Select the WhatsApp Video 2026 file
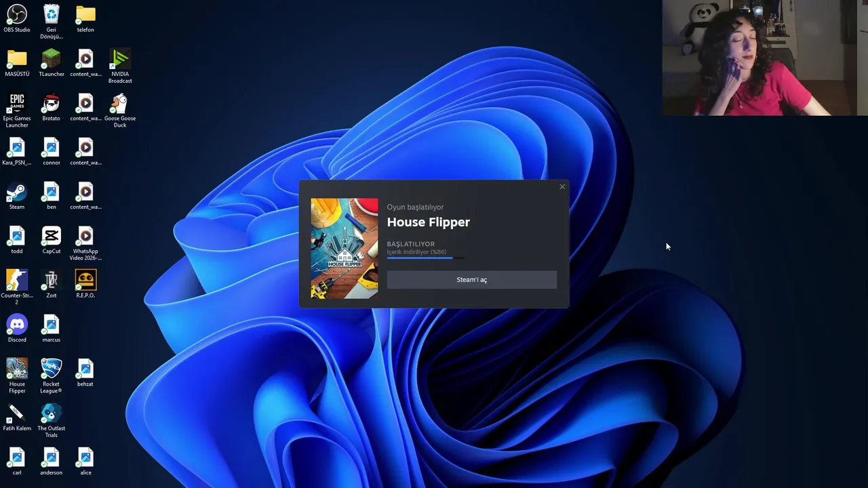Image resolution: width=868 pixels, height=488 pixels. (85, 243)
